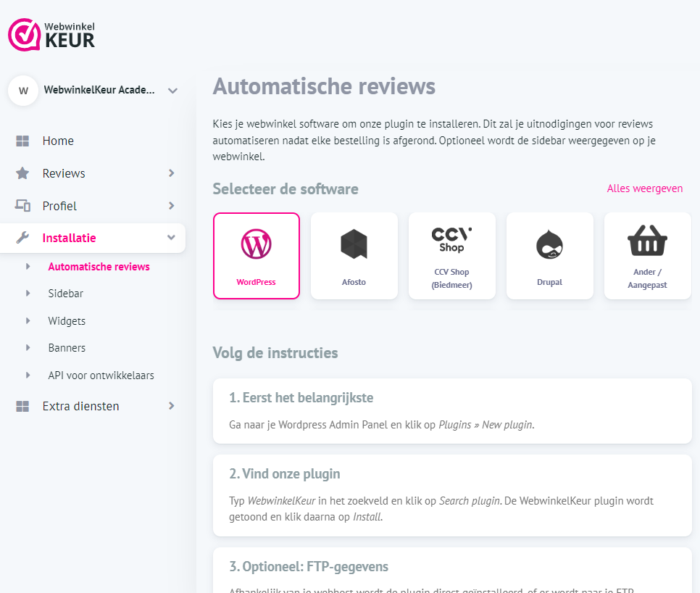Open the Banners submenu item
This screenshot has width=700, height=593.
(67, 348)
